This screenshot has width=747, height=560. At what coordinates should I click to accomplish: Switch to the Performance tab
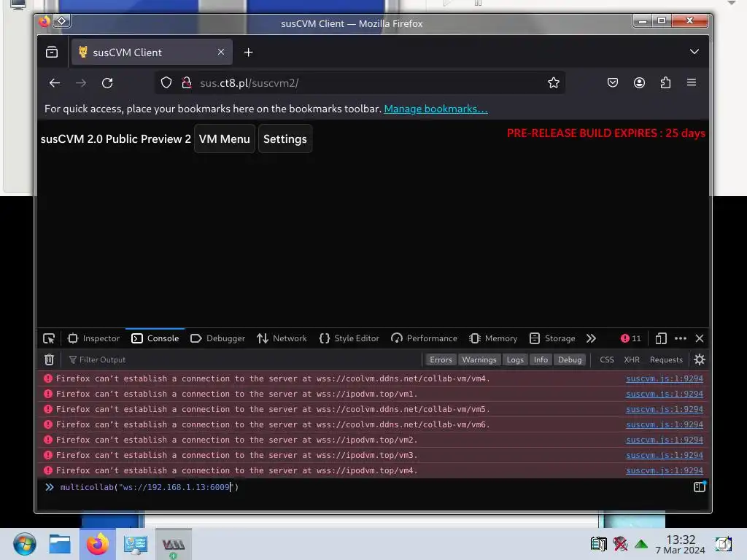point(424,338)
